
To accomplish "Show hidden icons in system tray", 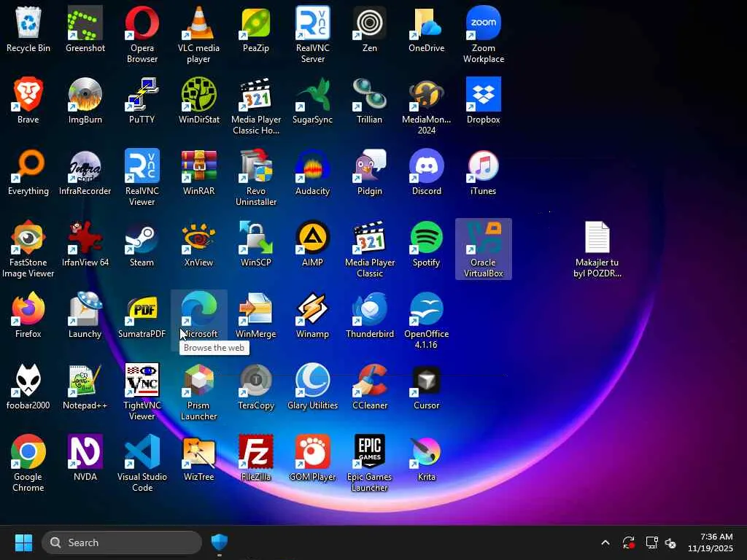I will tap(605, 542).
